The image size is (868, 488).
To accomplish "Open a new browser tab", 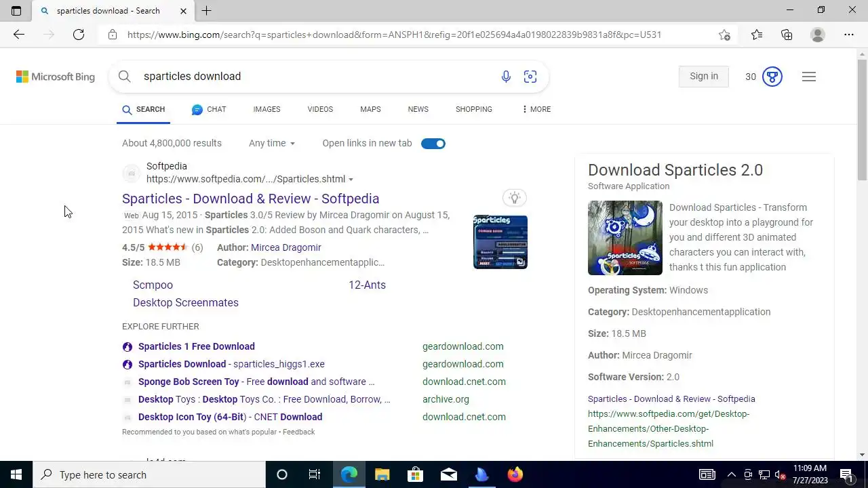I will [x=206, y=11].
